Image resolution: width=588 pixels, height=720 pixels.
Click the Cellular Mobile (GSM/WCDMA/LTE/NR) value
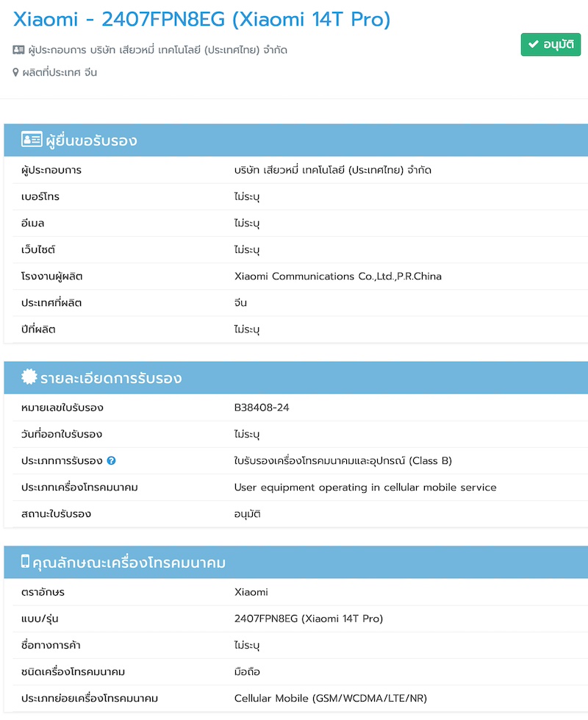point(340,698)
